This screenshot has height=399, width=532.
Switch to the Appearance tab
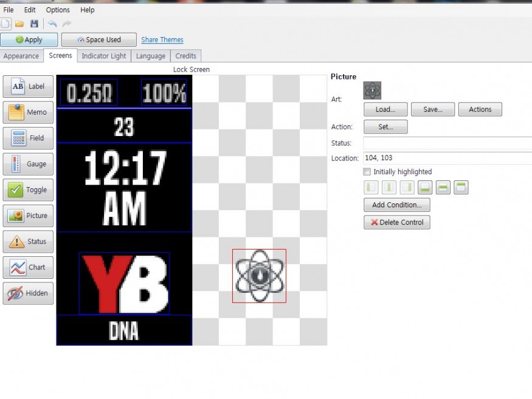coord(21,56)
